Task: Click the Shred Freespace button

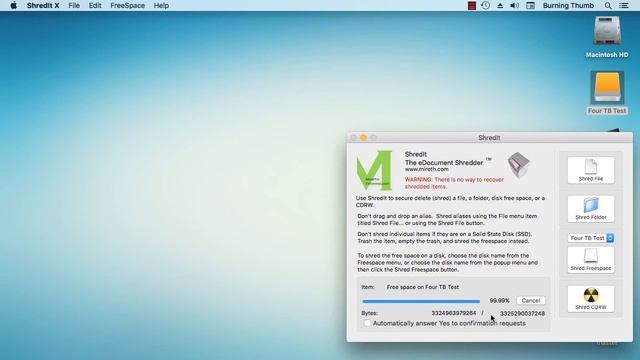Action: click(x=591, y=260)
